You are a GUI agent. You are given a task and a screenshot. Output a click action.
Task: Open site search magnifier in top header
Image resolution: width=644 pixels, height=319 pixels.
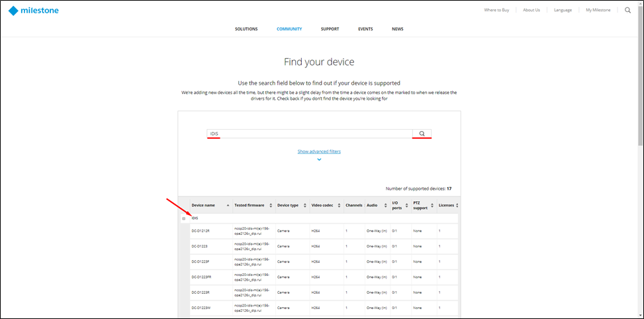[x=627, y=11]
